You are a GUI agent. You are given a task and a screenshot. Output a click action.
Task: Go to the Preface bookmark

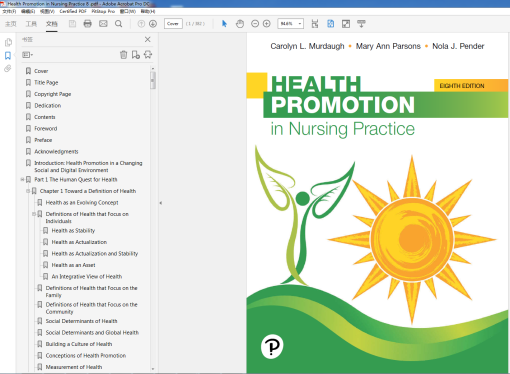coord(43,140)
